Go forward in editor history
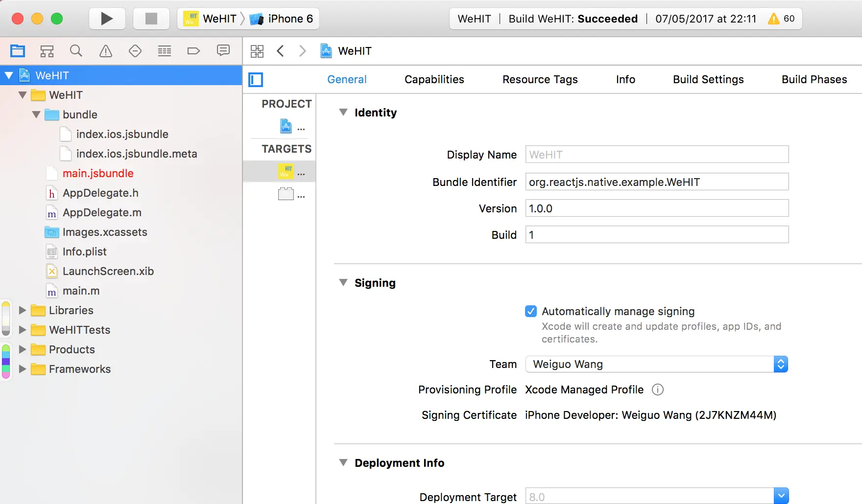This screenshot has height=504, width=862. 302,51
